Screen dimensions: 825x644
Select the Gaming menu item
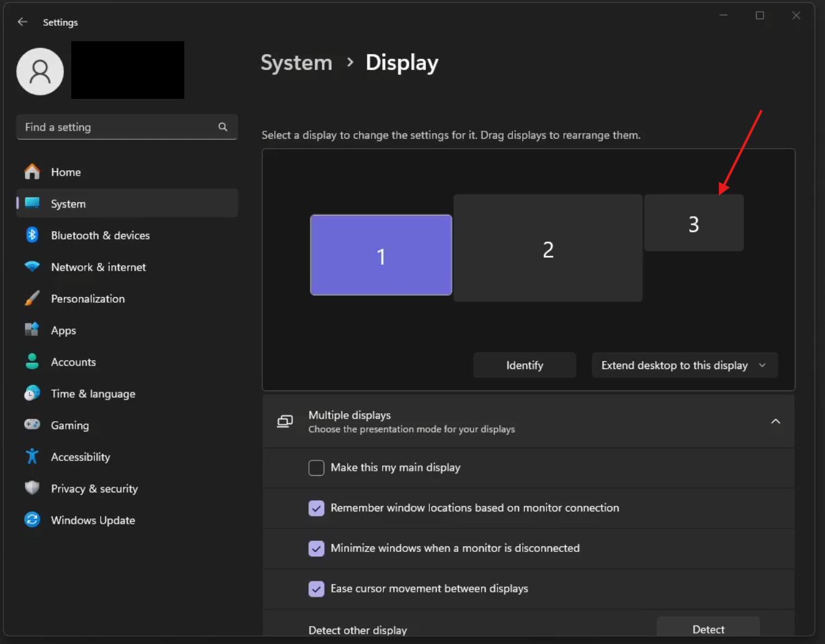coord(69,425)
